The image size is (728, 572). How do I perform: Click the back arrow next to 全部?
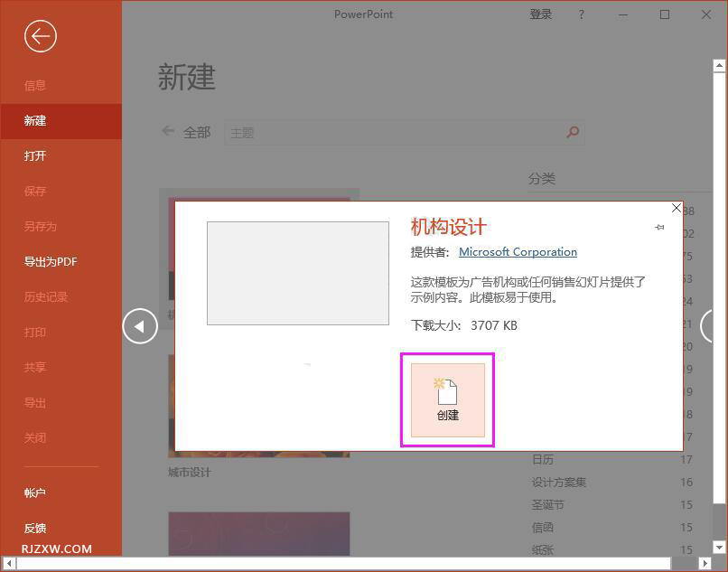167,132
